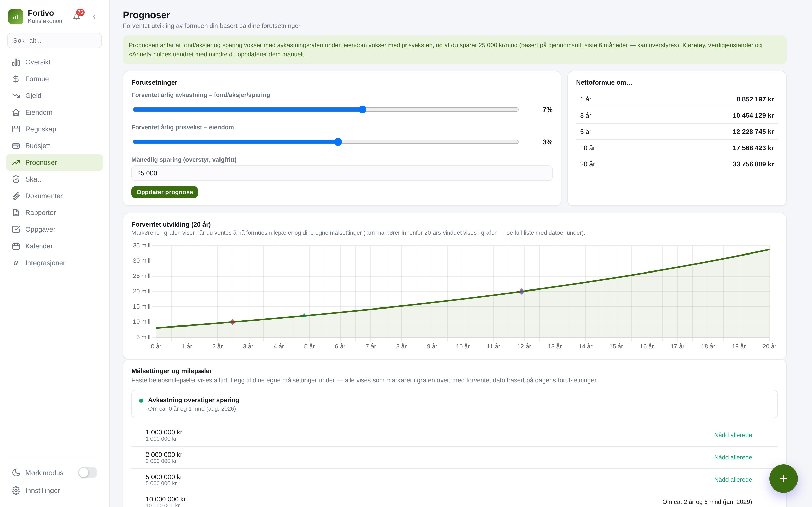812x507 pixels.
Task: Click the green plus floating button
Action: 784,479
